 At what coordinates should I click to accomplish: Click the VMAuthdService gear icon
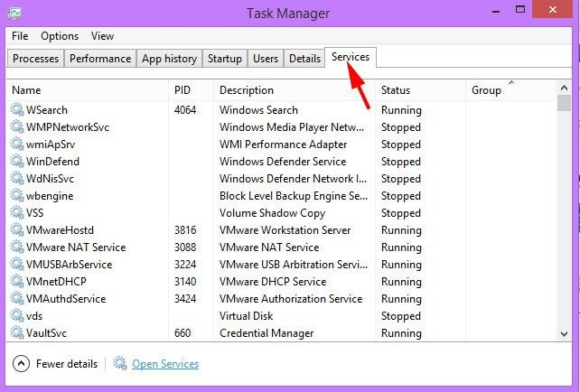click(x=17, y=298)
